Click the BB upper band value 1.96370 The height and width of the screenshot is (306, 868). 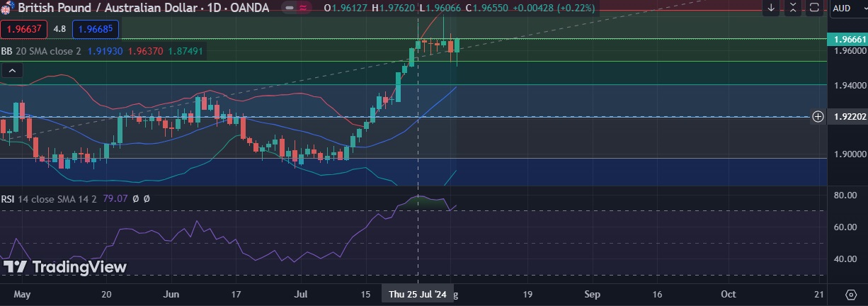145,51
